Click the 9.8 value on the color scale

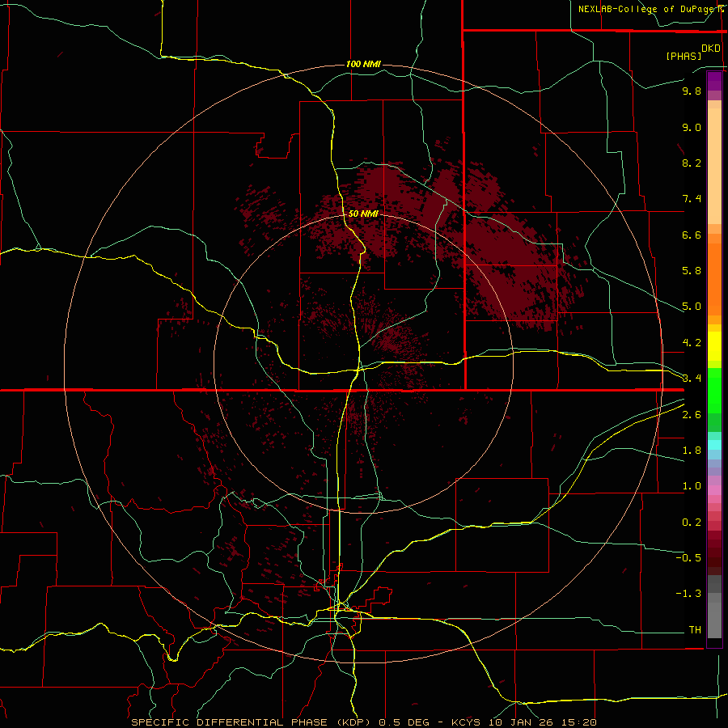tap(692, 91)
